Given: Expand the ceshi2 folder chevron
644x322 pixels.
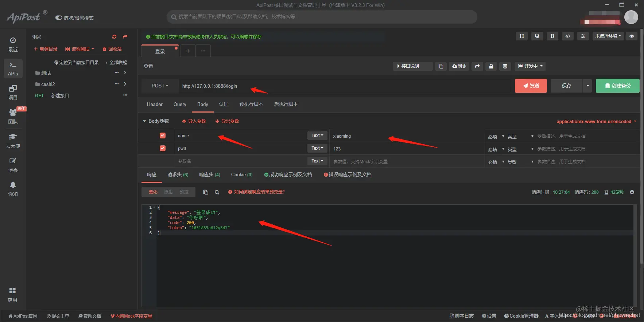Looking at the screenshot, I should 125,84.
